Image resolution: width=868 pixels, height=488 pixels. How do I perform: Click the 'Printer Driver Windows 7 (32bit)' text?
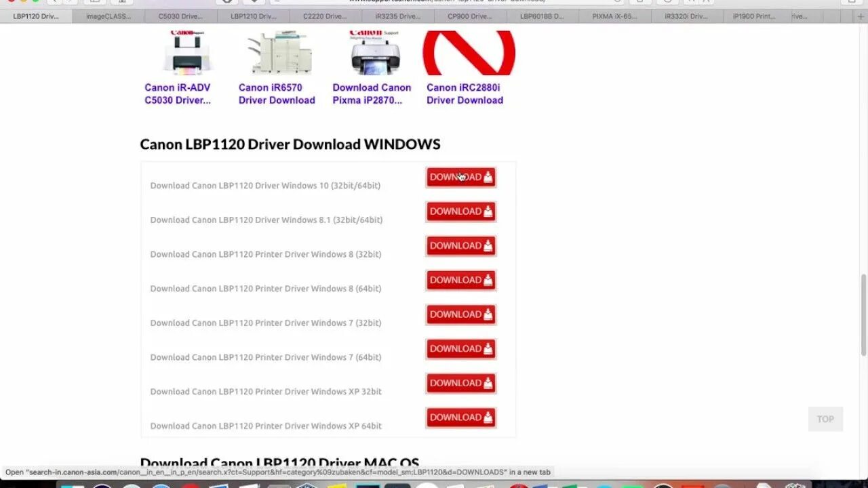[318, 323]
